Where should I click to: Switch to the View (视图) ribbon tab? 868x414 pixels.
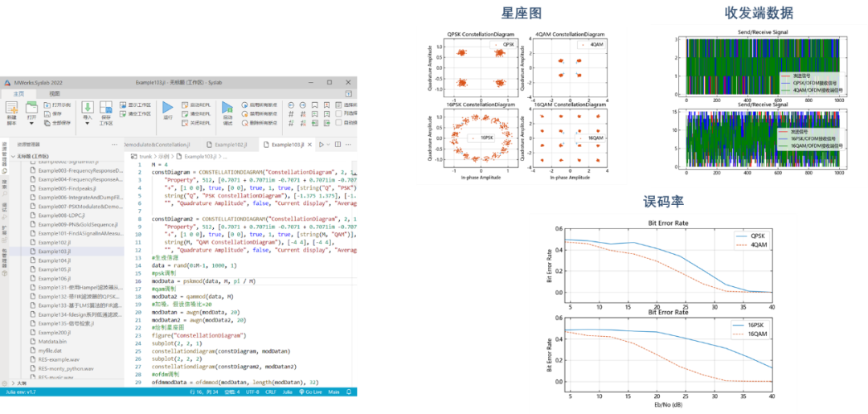[54, 93]
